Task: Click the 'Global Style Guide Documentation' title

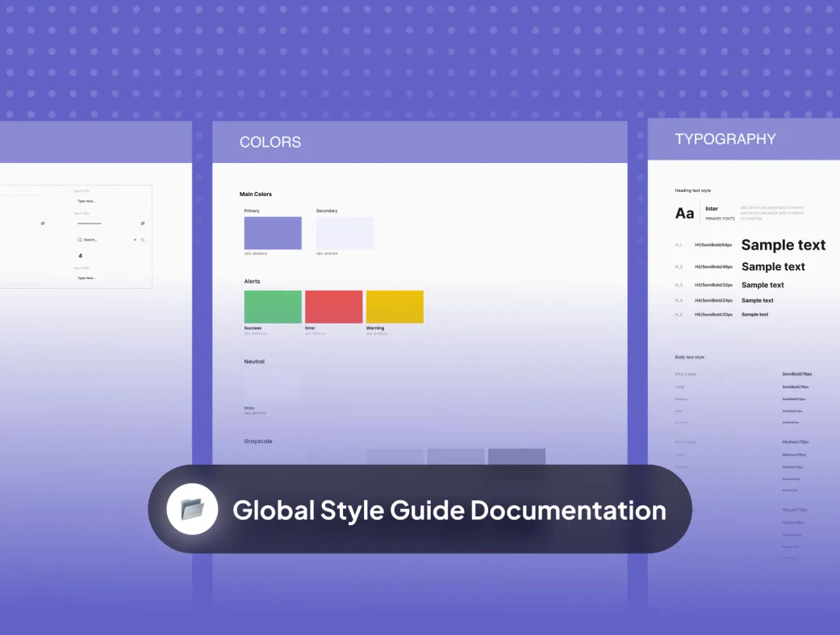Action: click(x=449, y=510)
